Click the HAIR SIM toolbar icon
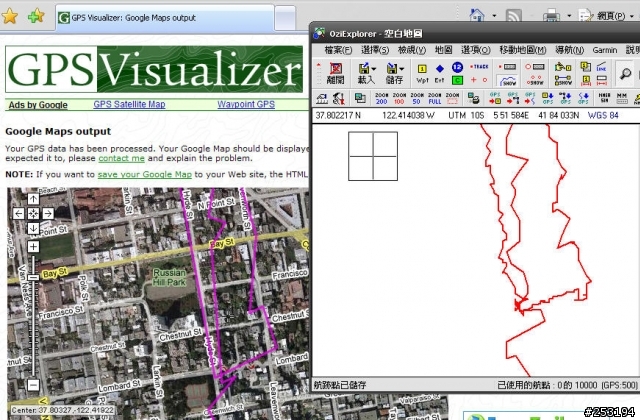 tap(604, 98)
